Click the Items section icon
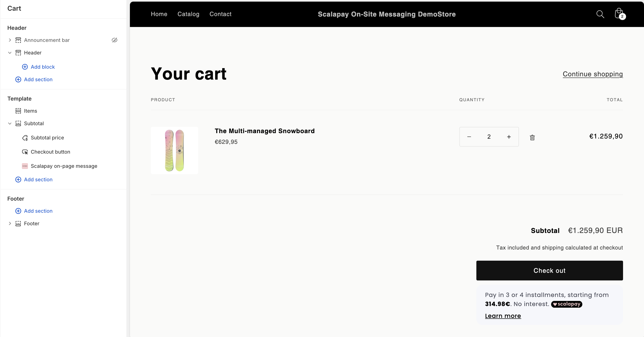644x337 pixels. (18, 111)
